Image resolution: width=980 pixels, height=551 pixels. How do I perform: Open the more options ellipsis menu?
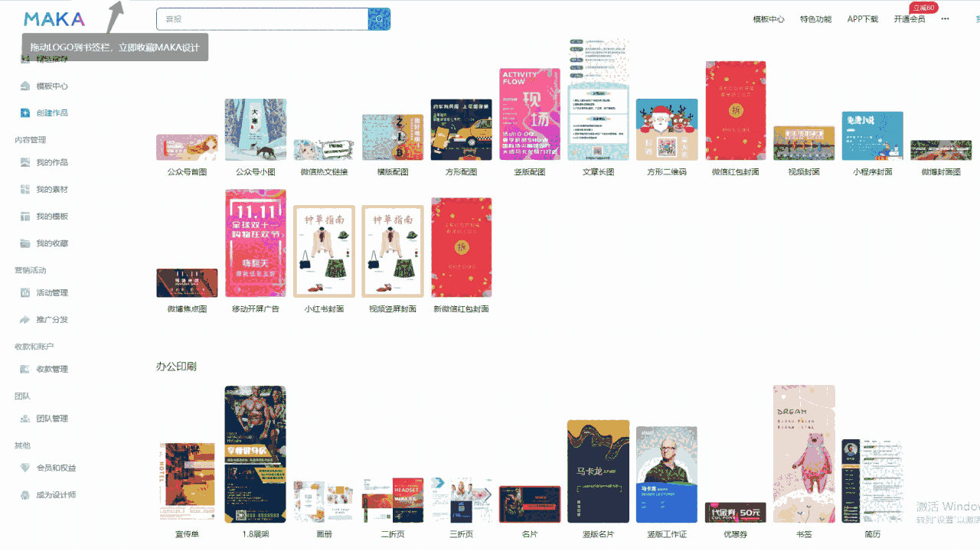pos(945,19)
